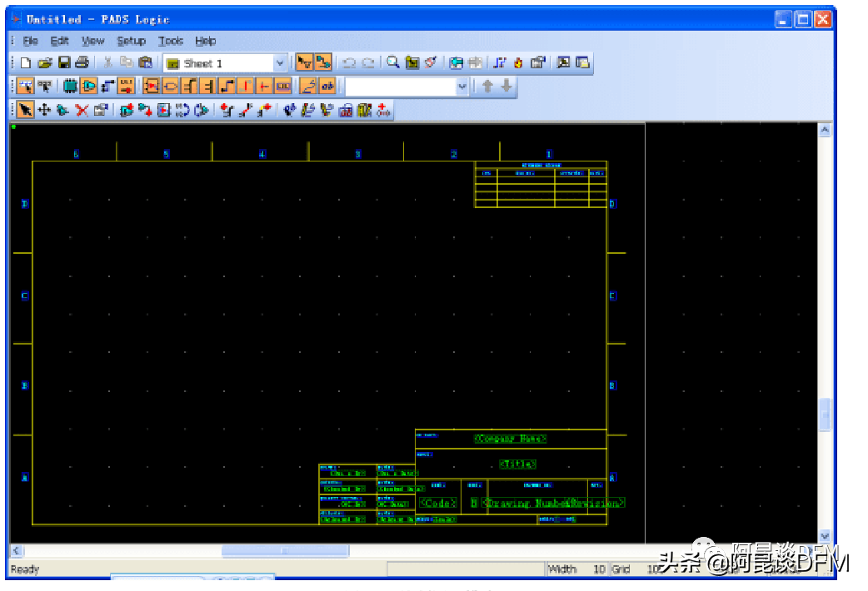Image resolution: width=868 pixels, height=591 pixels.
Task: Click the Open file folder icon
Action: (x=45, y=62)
